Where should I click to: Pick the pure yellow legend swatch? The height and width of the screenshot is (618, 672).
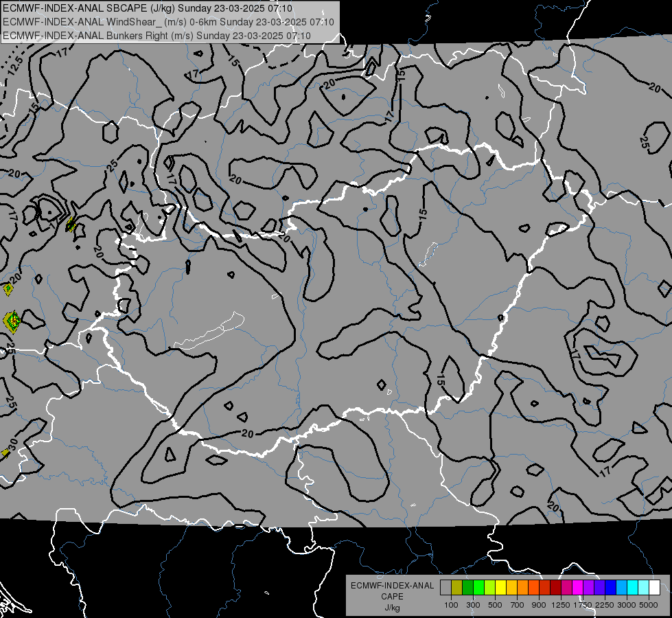(500, 588)
